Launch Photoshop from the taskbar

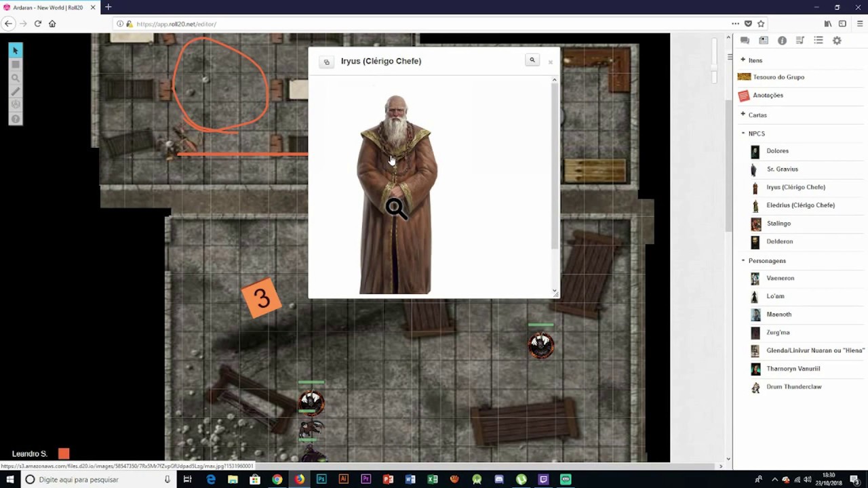pyautogui.click(x=321, y=480)
